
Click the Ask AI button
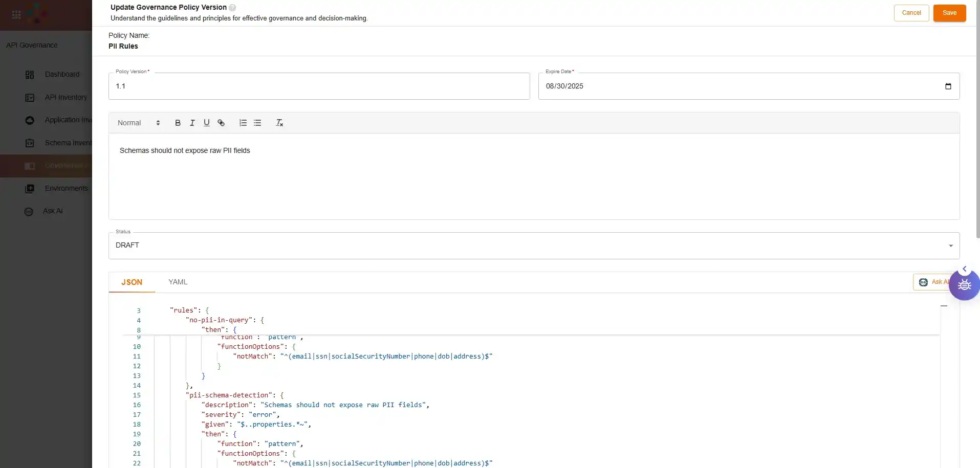click(x=931, y=282)
